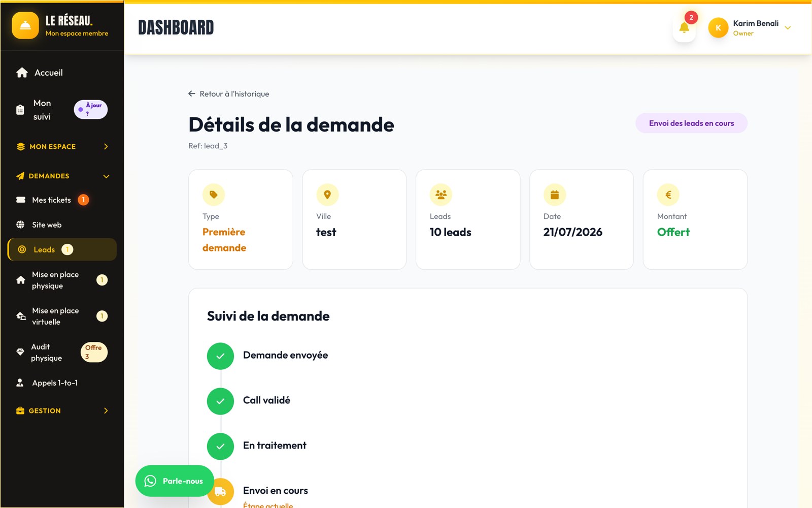Click the Parle-nous WhatsApp button
This screenshot has width=812, height=508.
pyautogui.click(x=175, y=481)
